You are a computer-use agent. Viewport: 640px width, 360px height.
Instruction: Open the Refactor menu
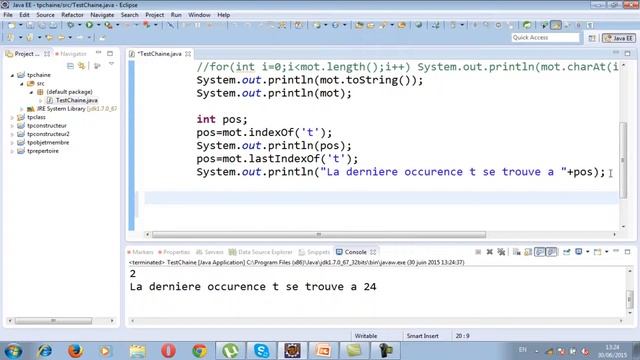72,15
